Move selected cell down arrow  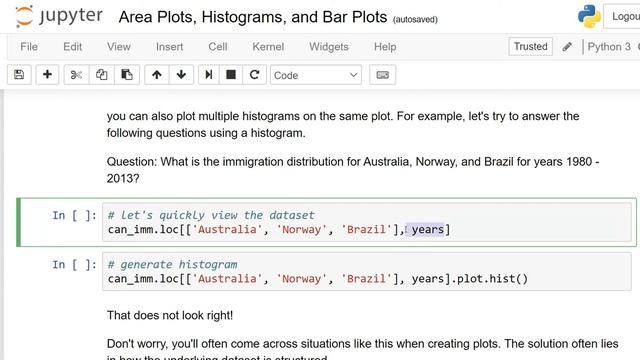click(181, 75)
